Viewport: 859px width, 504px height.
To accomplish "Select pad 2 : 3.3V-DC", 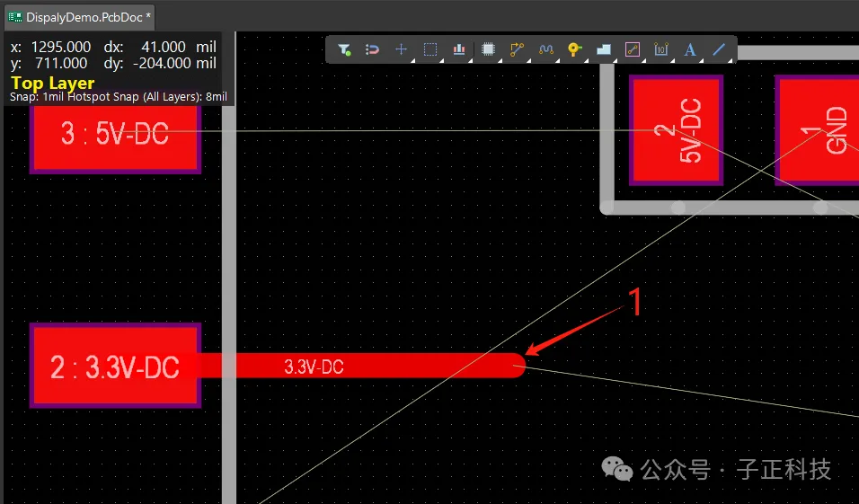I will 115,366.
